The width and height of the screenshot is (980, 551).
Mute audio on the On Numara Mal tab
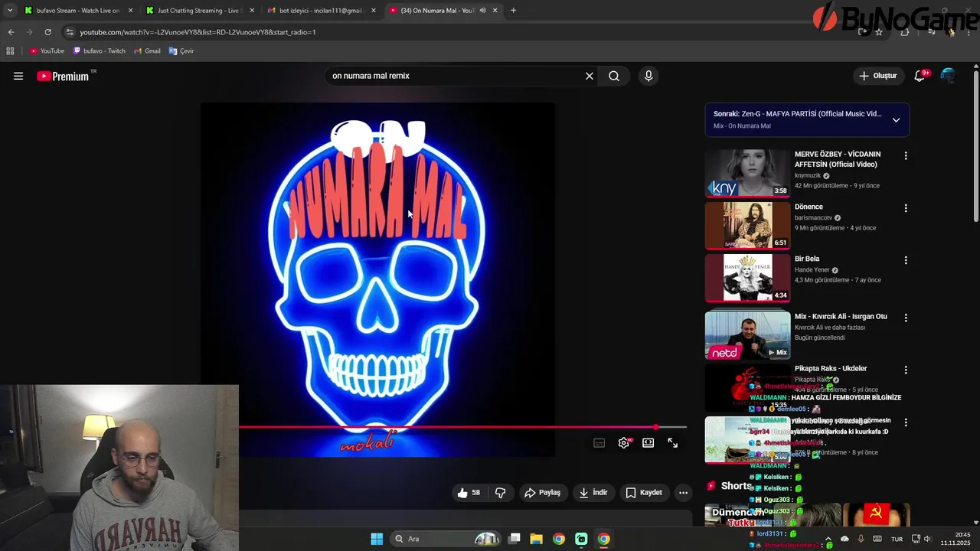click(482, 11)
